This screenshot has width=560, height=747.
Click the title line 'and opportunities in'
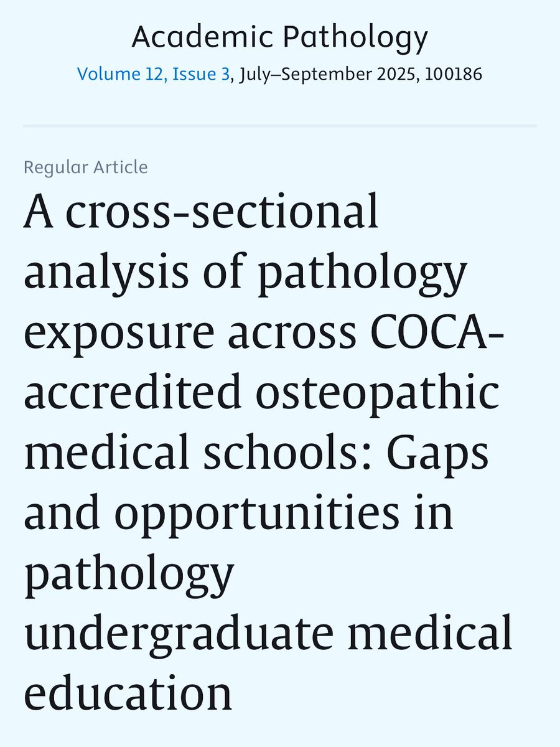click(x=238, y=514)
